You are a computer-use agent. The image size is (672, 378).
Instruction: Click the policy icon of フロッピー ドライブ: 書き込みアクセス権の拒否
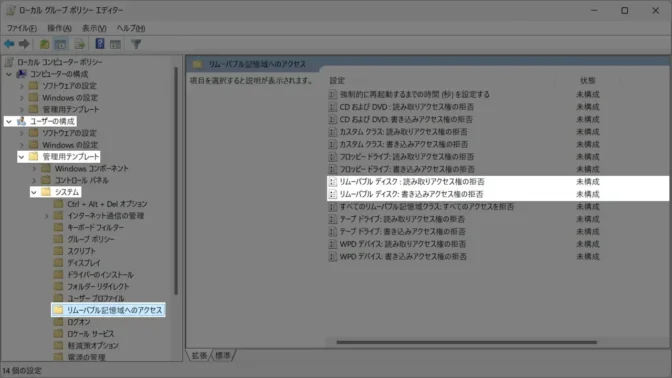tap(333, 169)
